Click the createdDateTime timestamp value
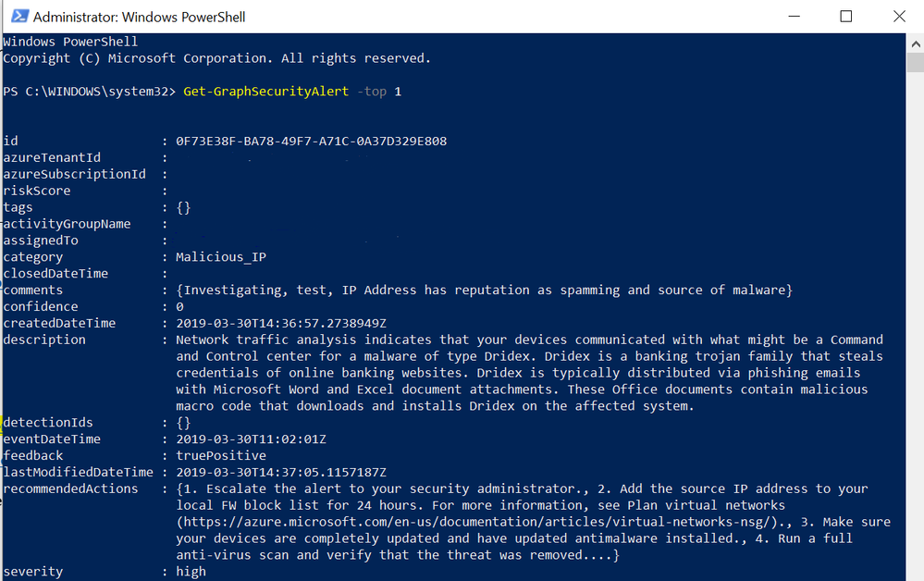924x581 pixels. click(x=281, y=324)
